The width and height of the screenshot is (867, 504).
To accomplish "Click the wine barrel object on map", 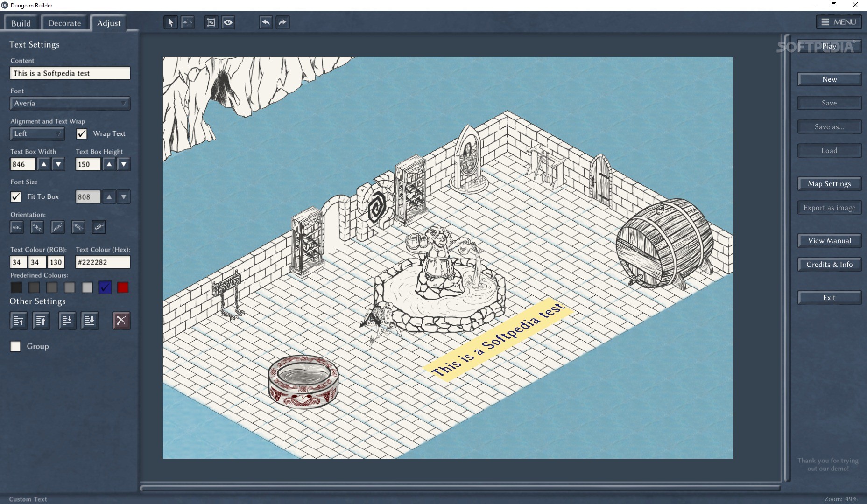I will (x=665, y=244).
